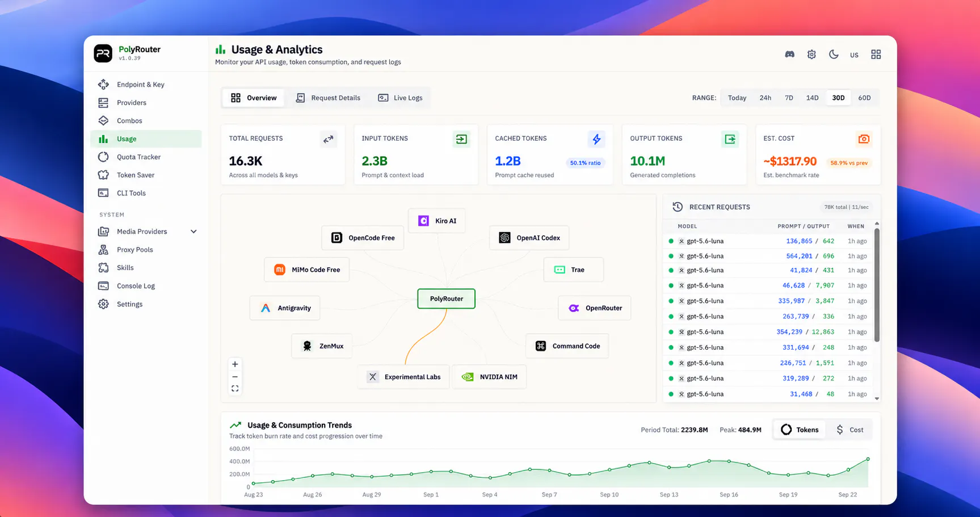Select the OpenCode Free node
The width and height of the screenshot is (980, 517).
click(363, 238)
